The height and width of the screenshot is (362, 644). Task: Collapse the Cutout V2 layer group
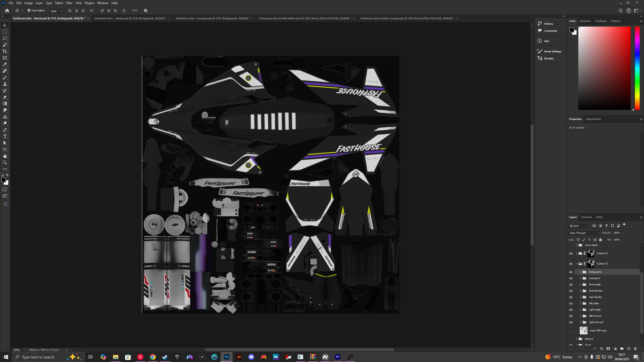[576, 263]
